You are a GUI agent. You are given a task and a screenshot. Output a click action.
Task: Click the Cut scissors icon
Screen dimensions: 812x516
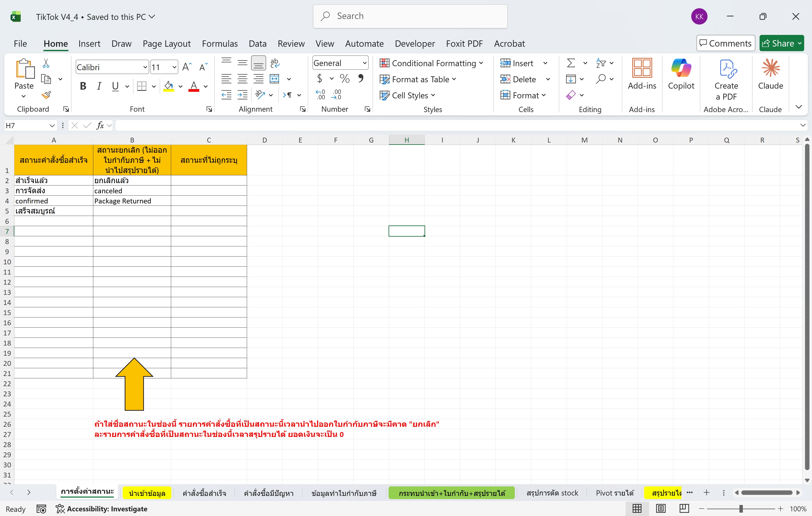(x=46, y=63)
